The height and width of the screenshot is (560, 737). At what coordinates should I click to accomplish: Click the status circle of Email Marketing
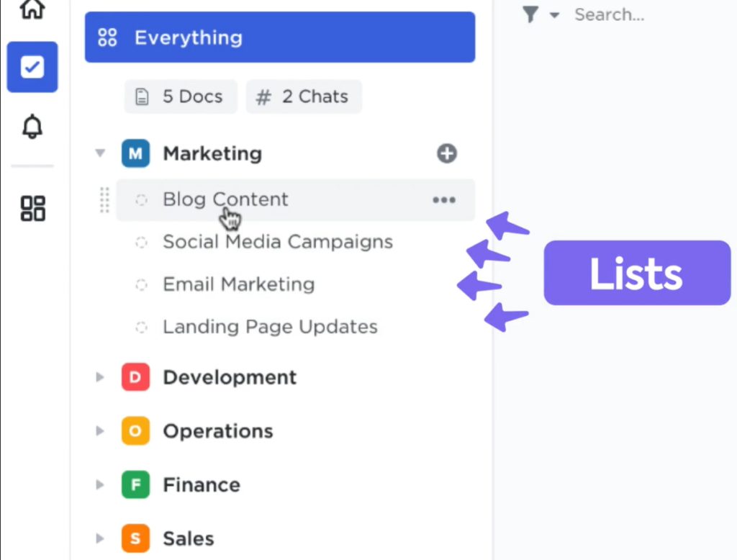(141, 284)
